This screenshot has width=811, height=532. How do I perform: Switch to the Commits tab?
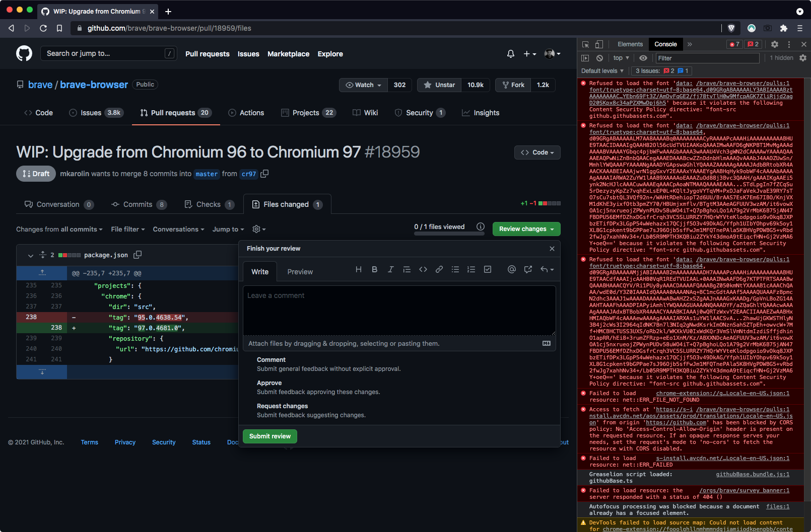point(139,204)
